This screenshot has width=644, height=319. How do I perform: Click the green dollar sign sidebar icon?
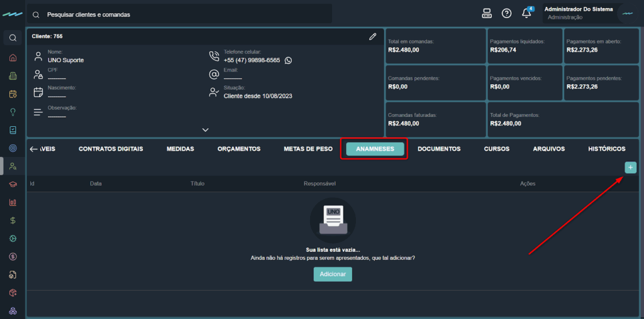click(x=13, y=220)
